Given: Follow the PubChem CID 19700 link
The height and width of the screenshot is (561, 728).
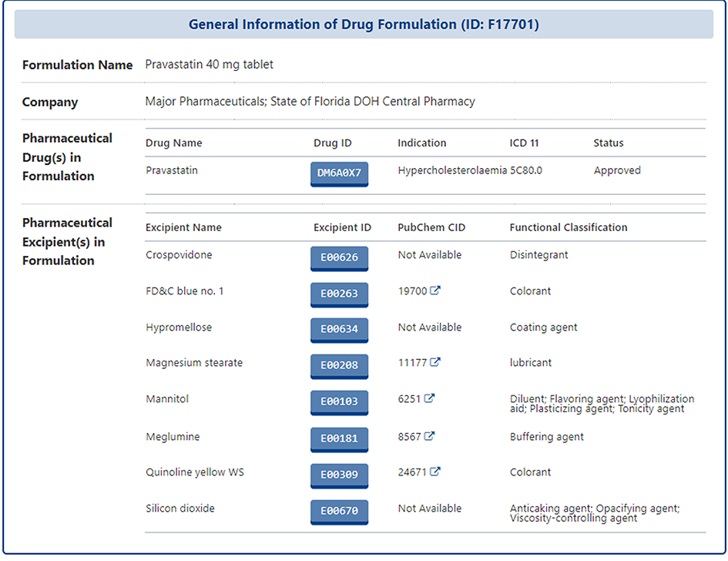Looking at the screenshot, I should 412,291.
